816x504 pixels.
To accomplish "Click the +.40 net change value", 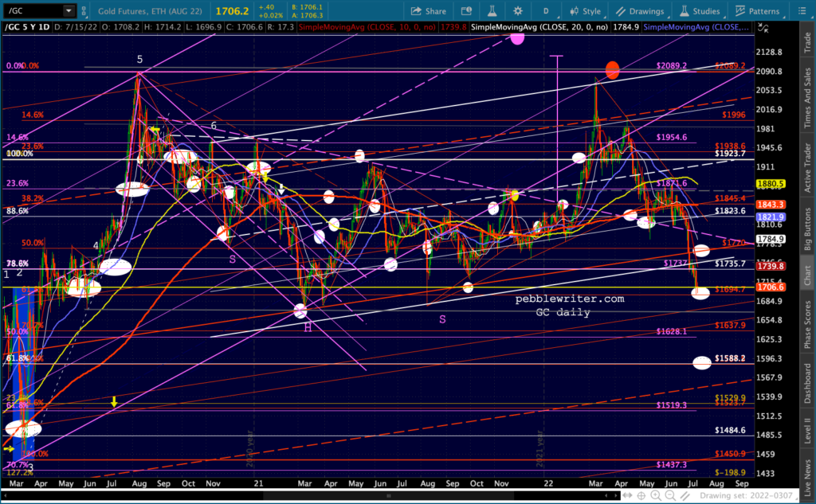I will 266,7.
